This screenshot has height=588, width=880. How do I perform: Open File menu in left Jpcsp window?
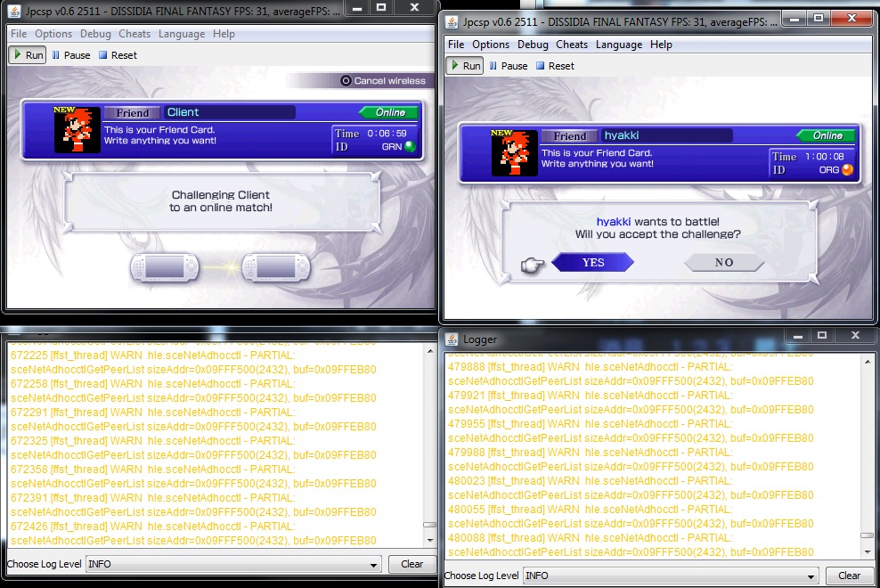pyautogui.click(x=19, y=34)
